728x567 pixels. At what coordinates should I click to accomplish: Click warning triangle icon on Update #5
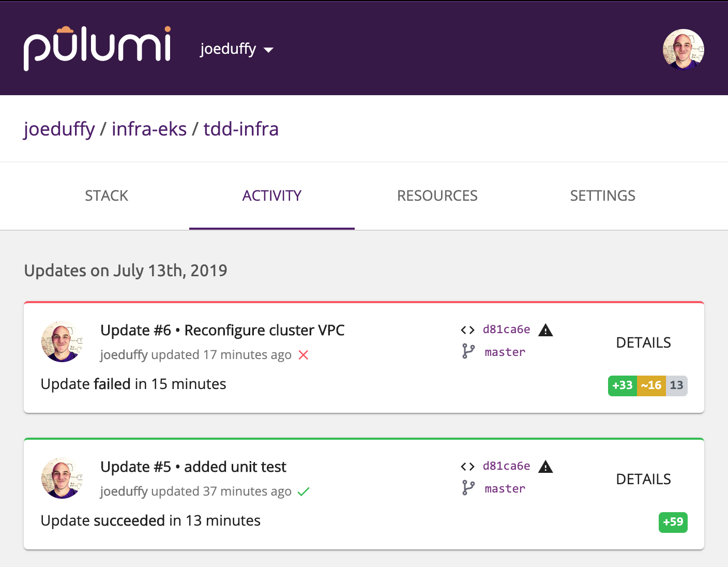pyautogui.click(x=545, y=467)
